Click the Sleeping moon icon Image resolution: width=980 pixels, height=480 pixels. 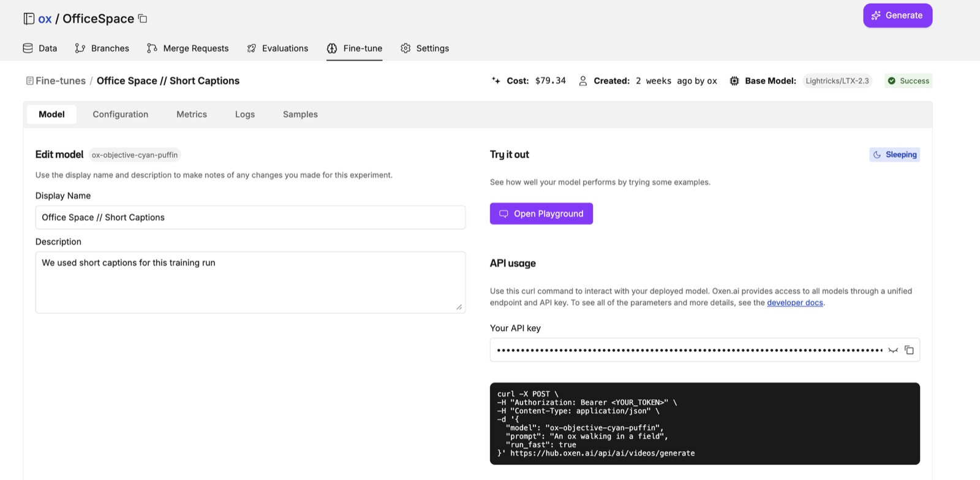(877, 154)
